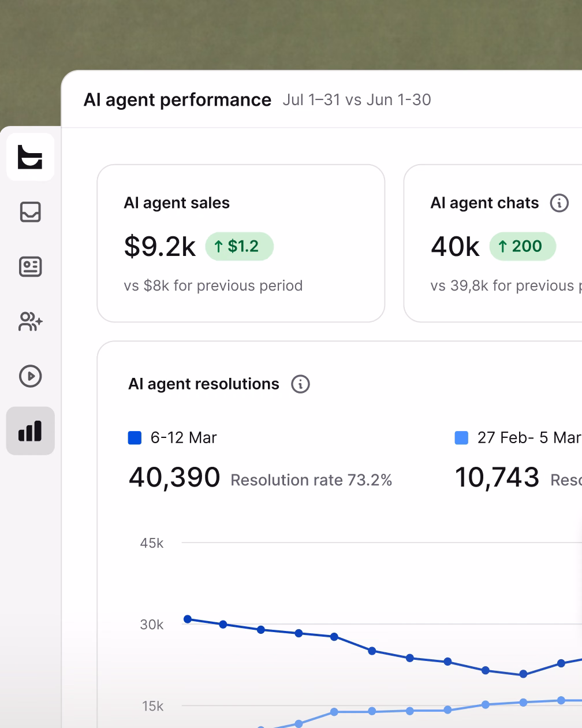Click the 27 Feb- 5 Mar legend label
Image resolution: width=582 pixels, height=728 pixels.
pos(529,438)
